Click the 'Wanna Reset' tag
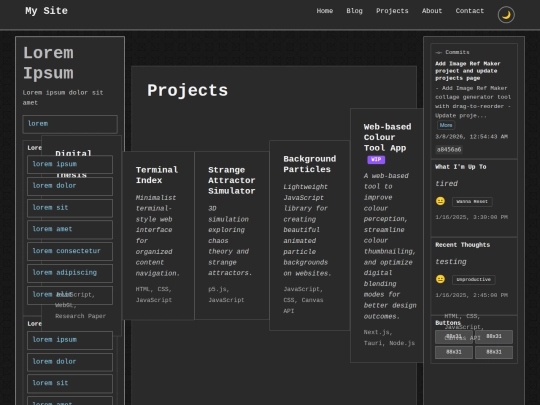The width and height of the screenshot is (540, 405). [x=472, y=201]
